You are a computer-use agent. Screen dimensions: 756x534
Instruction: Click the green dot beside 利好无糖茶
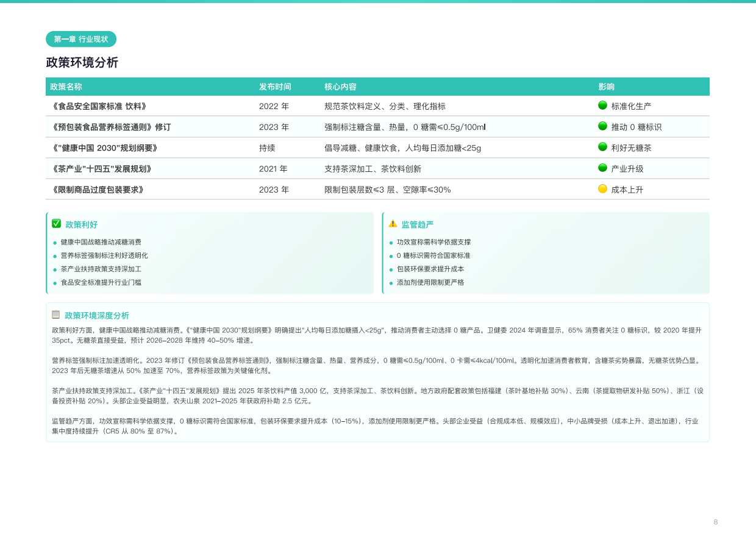click(602, 147)
